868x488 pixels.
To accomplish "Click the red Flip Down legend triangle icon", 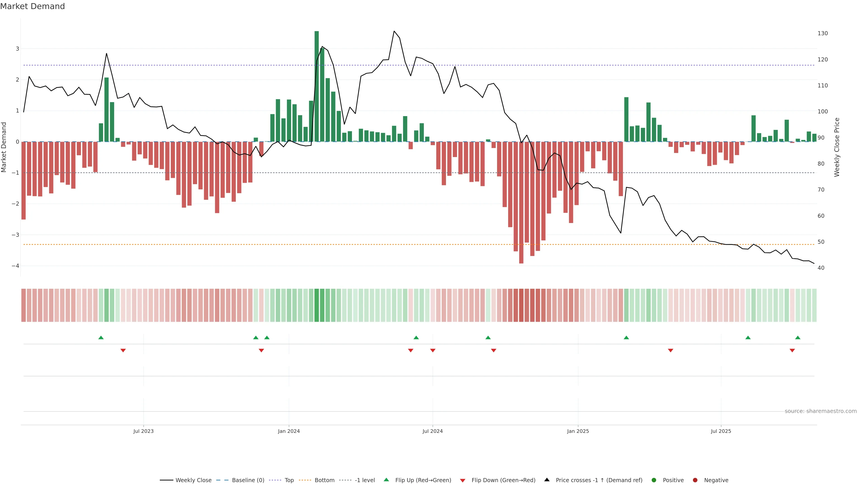I will point(463,480).
